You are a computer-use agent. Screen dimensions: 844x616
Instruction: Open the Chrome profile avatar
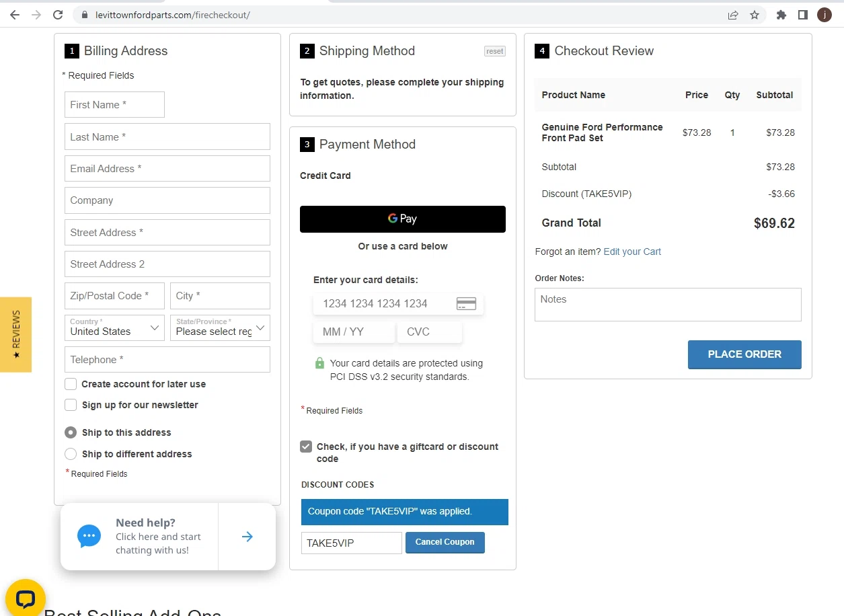point(824,15)
